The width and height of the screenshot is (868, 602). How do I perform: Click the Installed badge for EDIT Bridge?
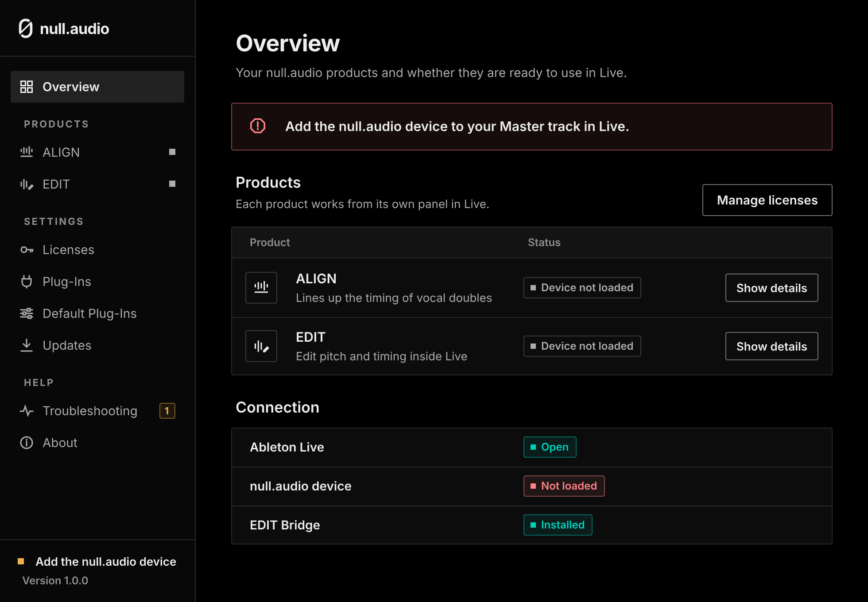pyautogui.click(x=558, y=525)
